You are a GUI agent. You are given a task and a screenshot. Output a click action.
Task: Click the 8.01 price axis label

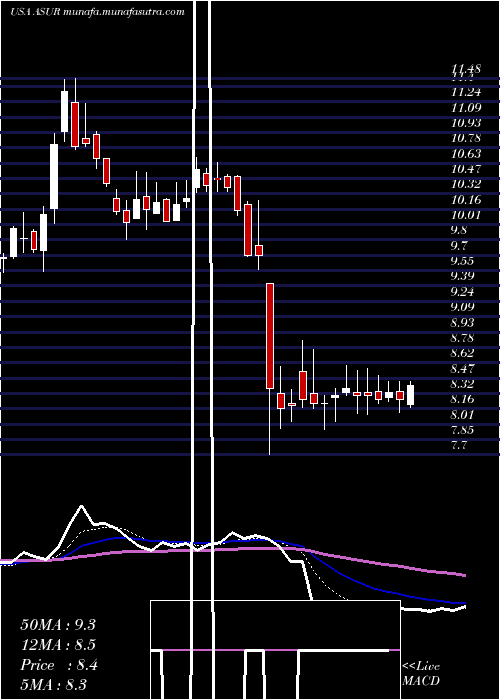point(462,415)
